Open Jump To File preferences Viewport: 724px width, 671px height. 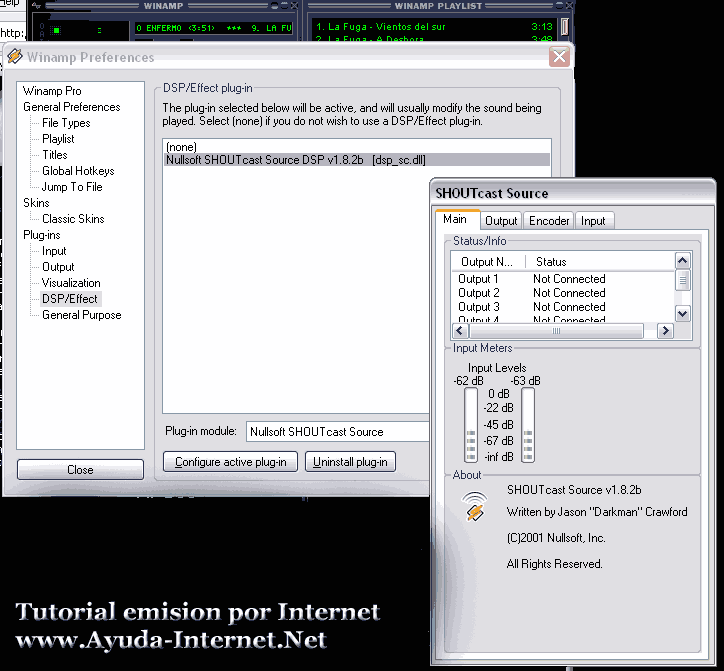point(72,187)
